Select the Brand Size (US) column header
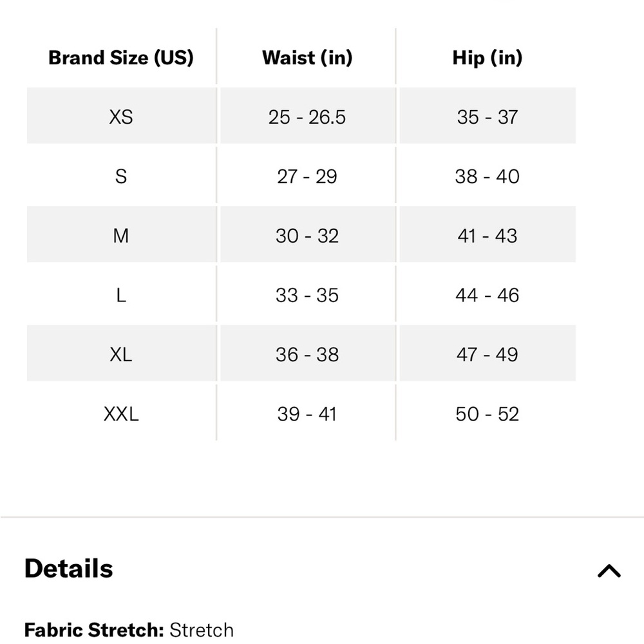644x644 pixels. click(121, 58)
